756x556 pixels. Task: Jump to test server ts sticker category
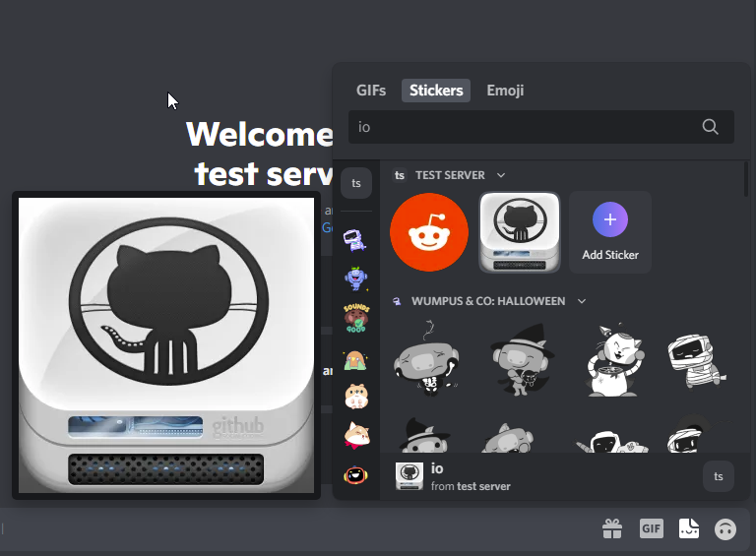pos(356,183)
